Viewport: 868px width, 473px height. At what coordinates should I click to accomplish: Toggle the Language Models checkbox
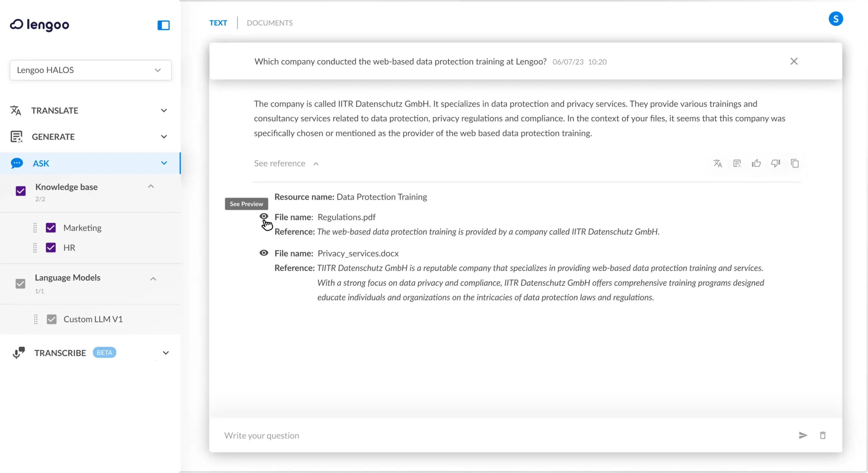(x=20, y=283)
